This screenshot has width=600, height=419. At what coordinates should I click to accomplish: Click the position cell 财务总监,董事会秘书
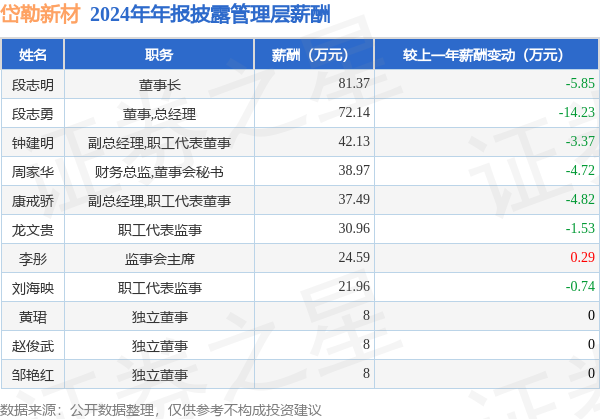160,172
